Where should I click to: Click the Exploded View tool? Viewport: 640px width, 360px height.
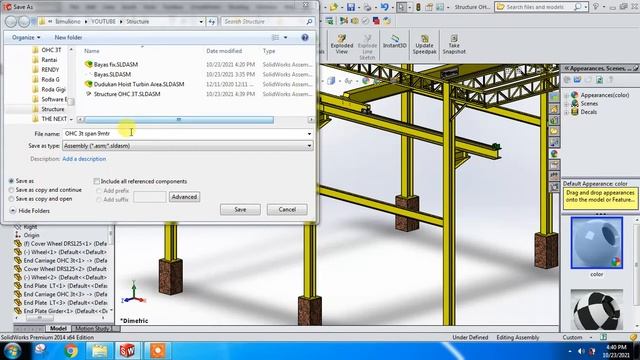342,44
